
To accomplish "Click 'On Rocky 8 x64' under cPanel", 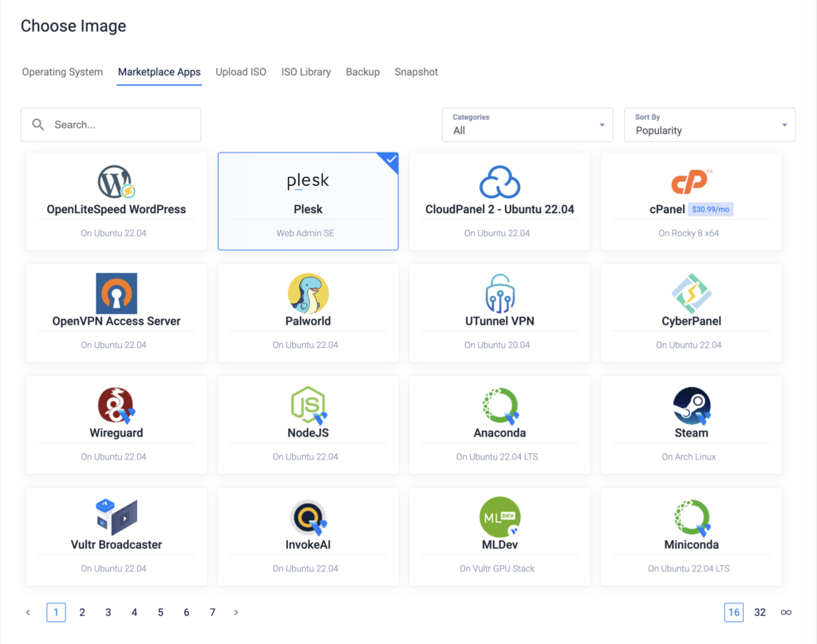I will tap(689, 234).
